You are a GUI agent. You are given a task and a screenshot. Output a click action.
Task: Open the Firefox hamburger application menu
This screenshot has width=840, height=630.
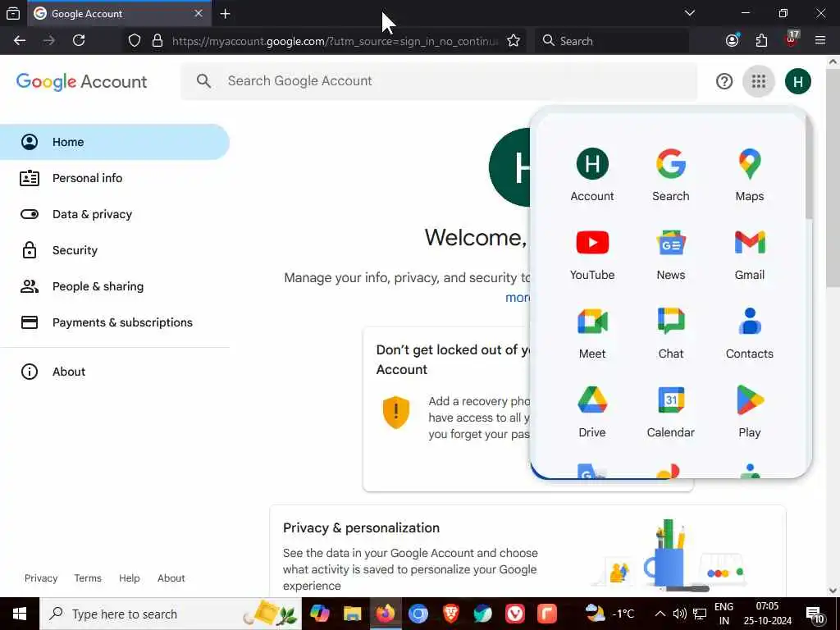click(819, 41)
